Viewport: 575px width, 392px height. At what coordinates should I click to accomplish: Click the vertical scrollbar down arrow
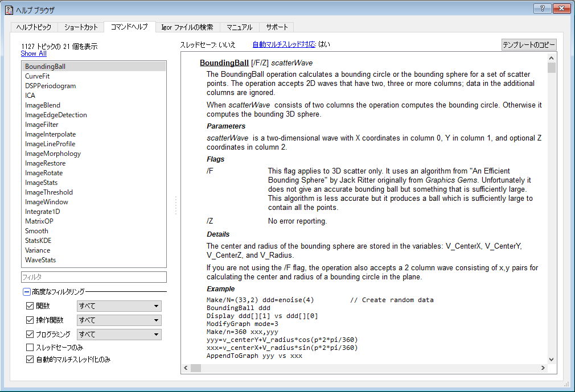coord(552,360)
